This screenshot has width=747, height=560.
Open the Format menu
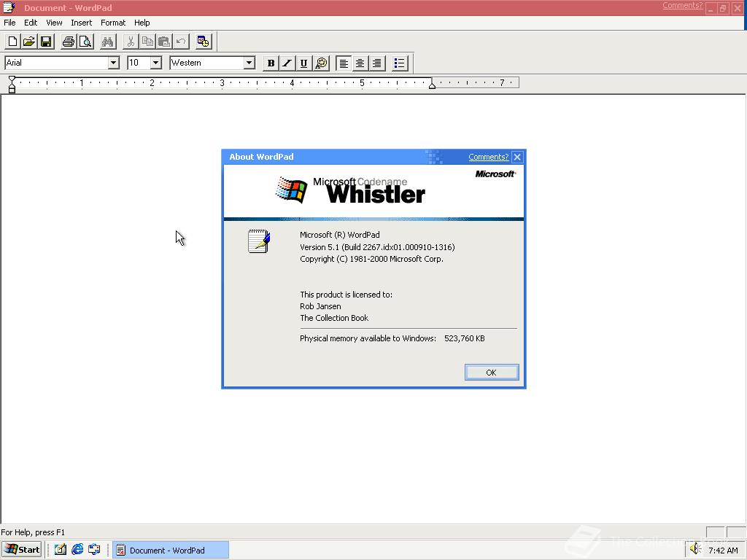pos(113,23)
